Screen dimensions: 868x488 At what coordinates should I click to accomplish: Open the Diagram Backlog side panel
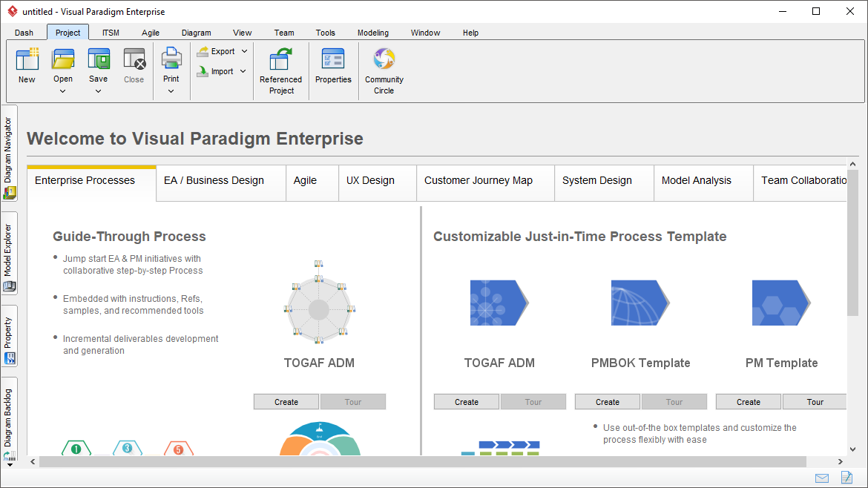10,419
